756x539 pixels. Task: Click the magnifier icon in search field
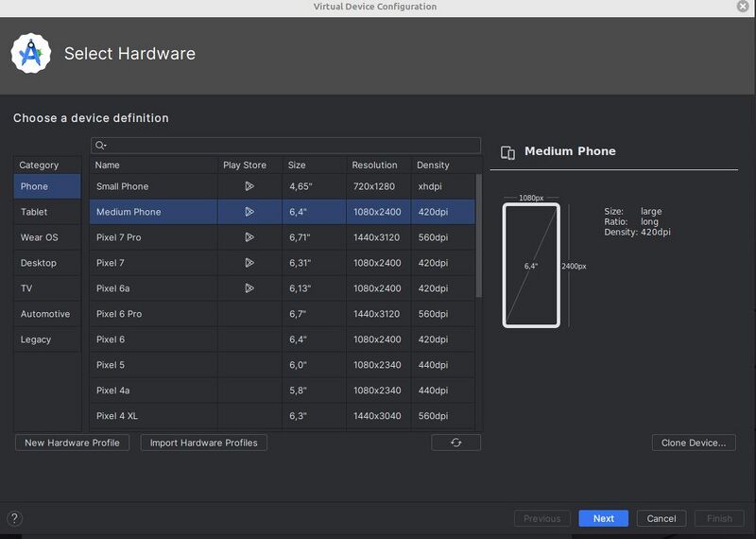(x=100, y=146)
